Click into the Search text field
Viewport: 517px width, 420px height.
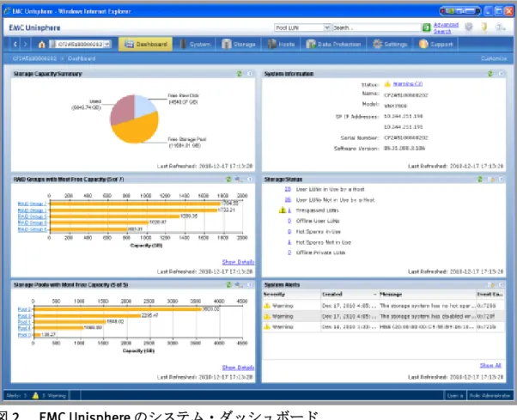376,27
